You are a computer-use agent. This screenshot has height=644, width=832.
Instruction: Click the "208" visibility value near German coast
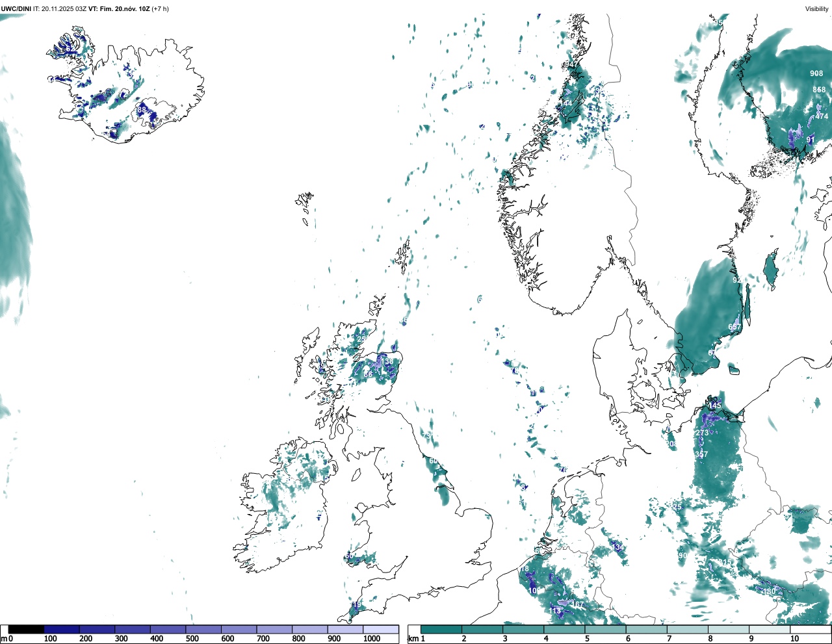tap(671, 444)
